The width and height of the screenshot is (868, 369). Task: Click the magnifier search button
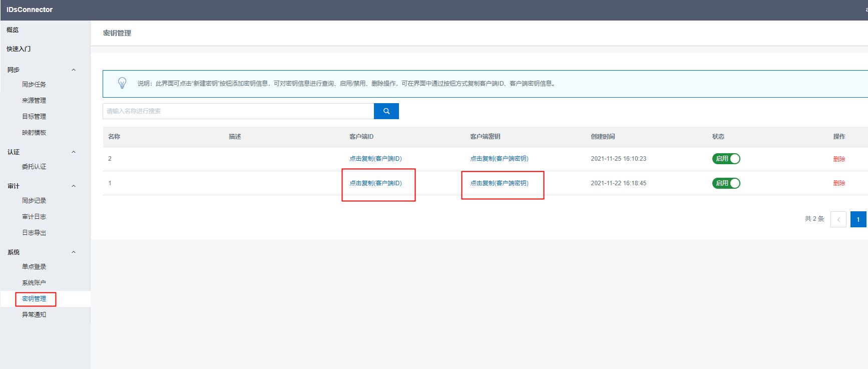(x=386, y=111)
